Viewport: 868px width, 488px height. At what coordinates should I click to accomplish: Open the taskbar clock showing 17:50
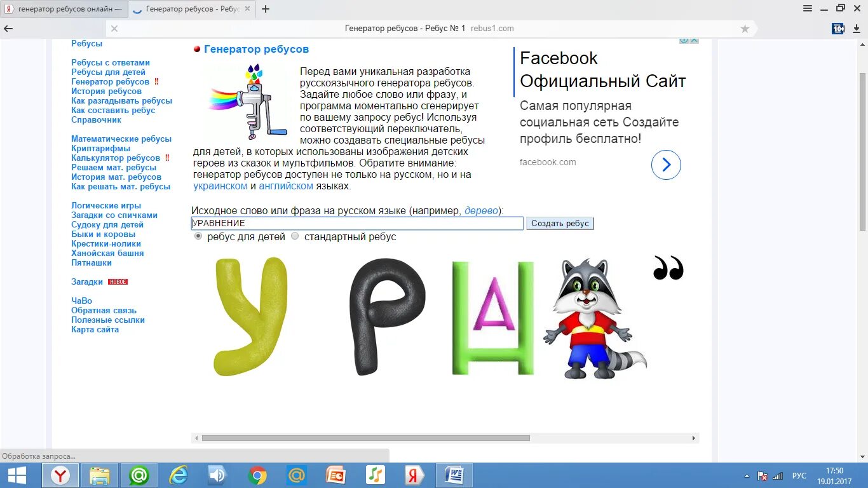(834, 476)
